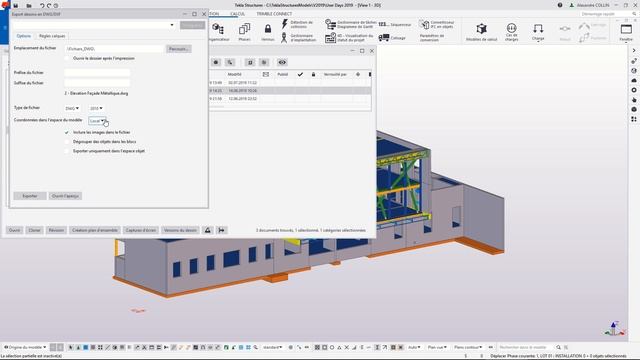Click the triangle icon beside Versions du dessin
This screenshot has width=640, height=360.
208,230
